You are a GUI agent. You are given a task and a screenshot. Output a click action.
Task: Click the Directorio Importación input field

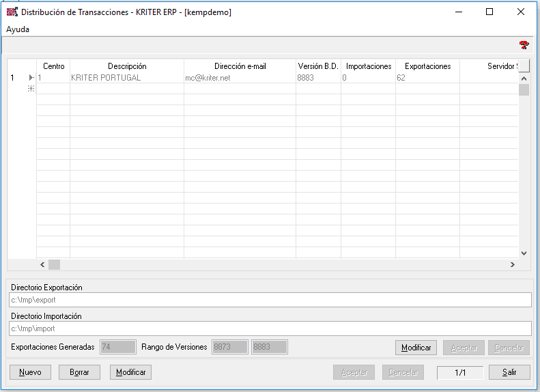(270, 328)
